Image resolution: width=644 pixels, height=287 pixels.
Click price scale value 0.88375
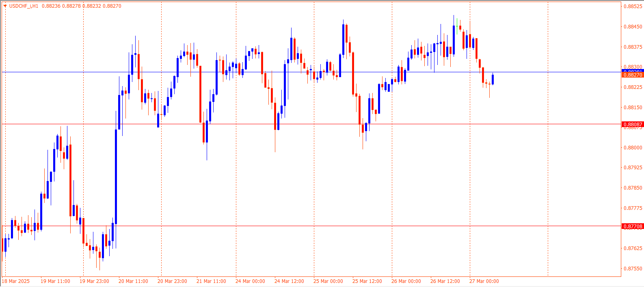[633, 47]
